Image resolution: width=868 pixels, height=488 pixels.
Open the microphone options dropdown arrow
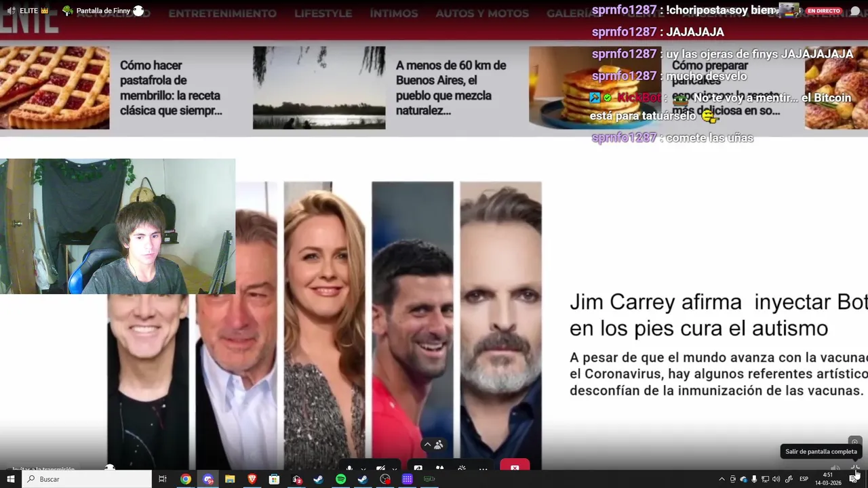[x=363, y=468]
